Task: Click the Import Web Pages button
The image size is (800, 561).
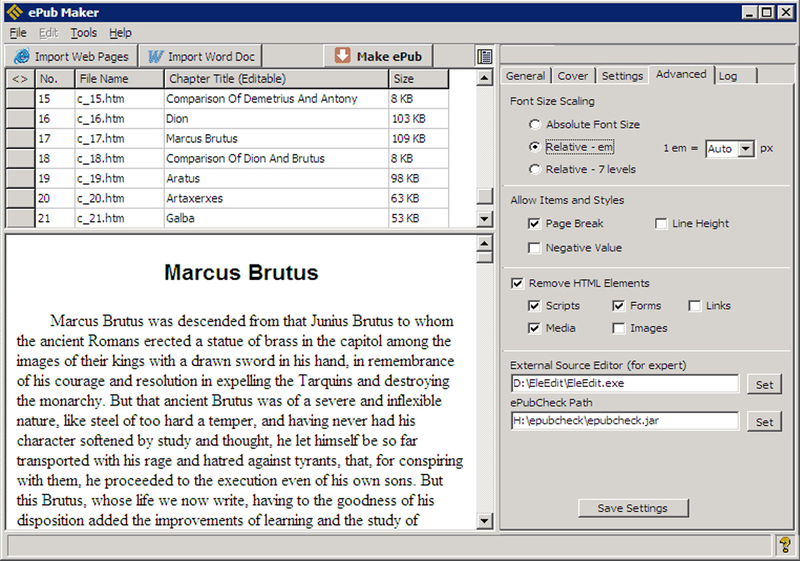Action: pyautogui.click(x=71, y=56)
